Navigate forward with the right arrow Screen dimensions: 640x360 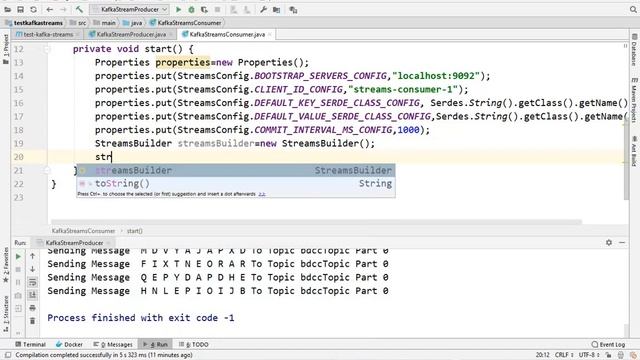tap(63, 9)
